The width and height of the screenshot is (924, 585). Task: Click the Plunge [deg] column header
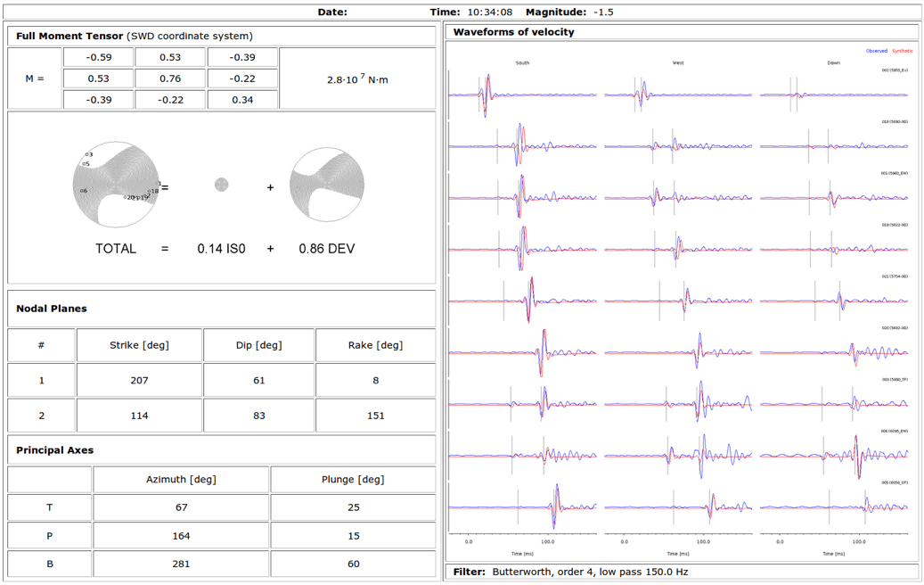coord(353,479)
